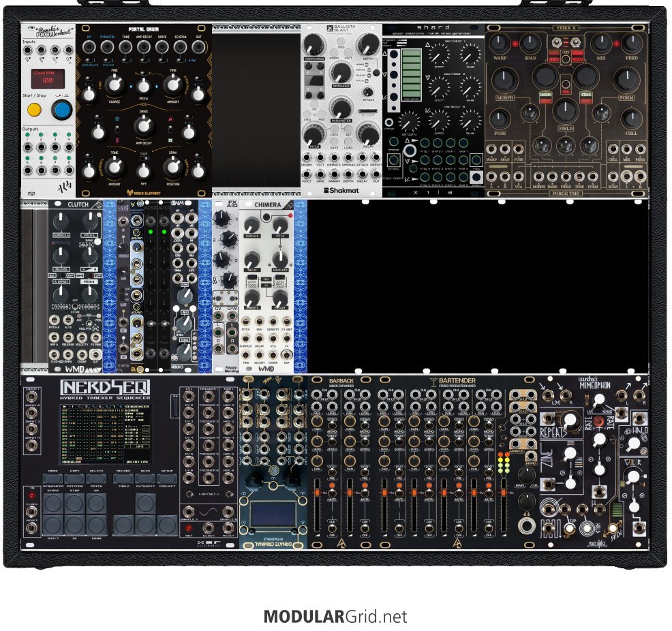Click the top knob 1 on FX Aid
This screenshot has height=631, width=672.
click(222, 219)
